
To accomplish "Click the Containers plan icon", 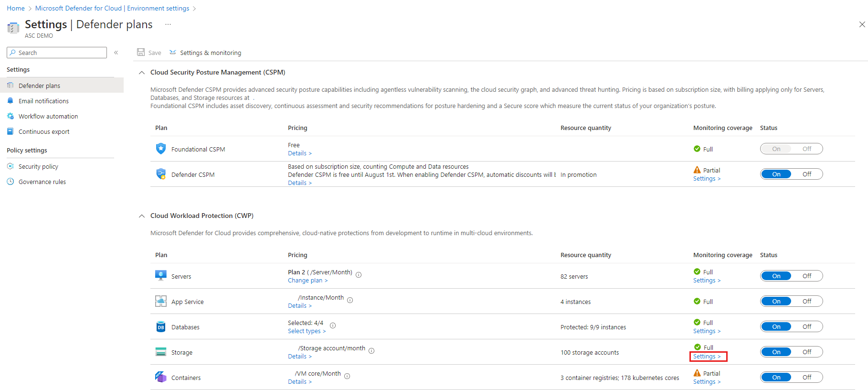I will tap(161, 377).
